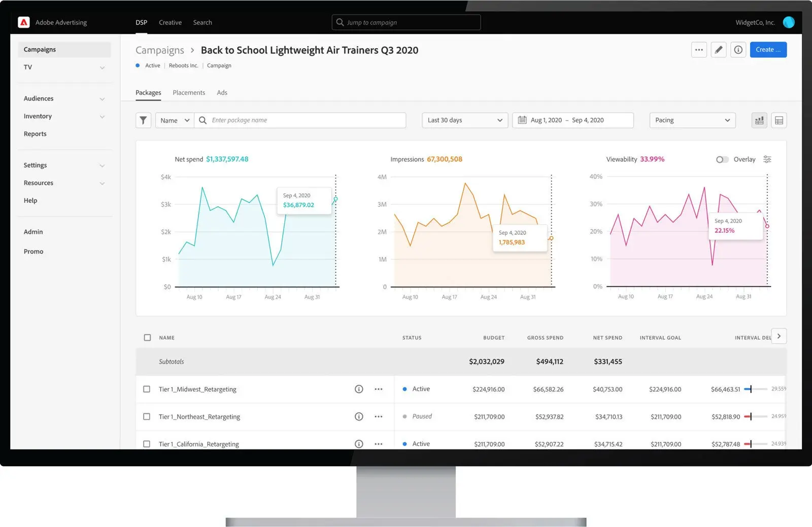
Task: Open the filter icon beside package search
Action: click(143, 120)
